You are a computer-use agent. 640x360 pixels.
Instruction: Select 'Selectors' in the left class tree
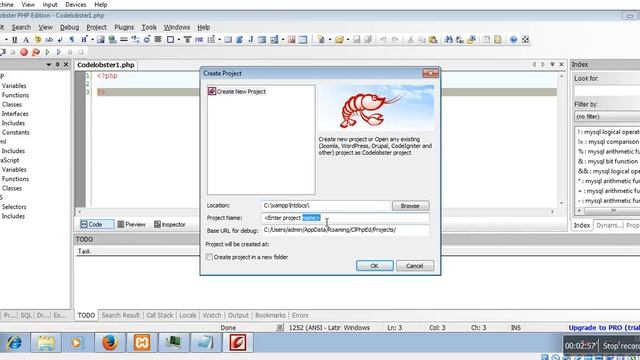(x=14, y=207)
